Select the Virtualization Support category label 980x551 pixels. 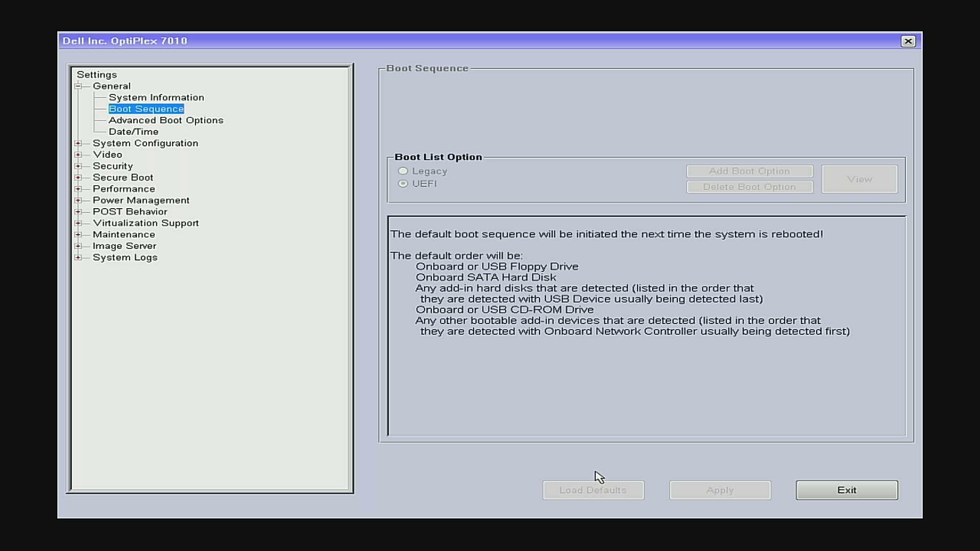[145, 223]
